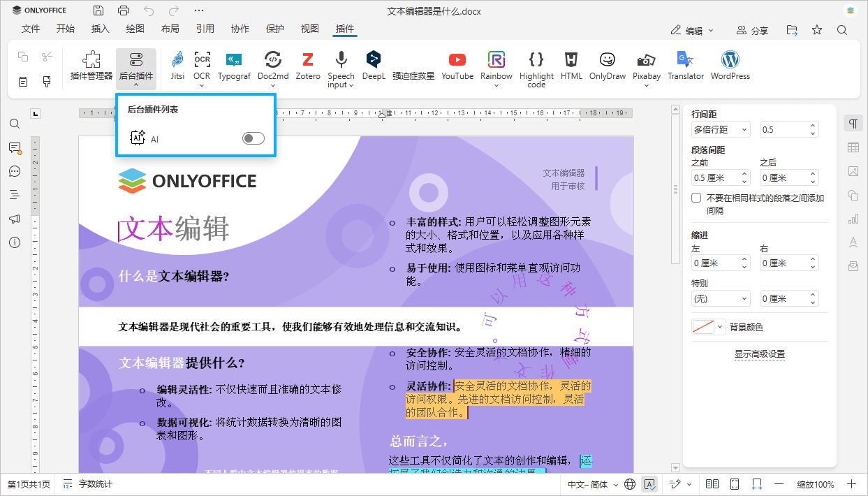The height and width of the screenshot is (496, 868).
Task: Open the search panel in the left sidebar
Action: (15, 124)
